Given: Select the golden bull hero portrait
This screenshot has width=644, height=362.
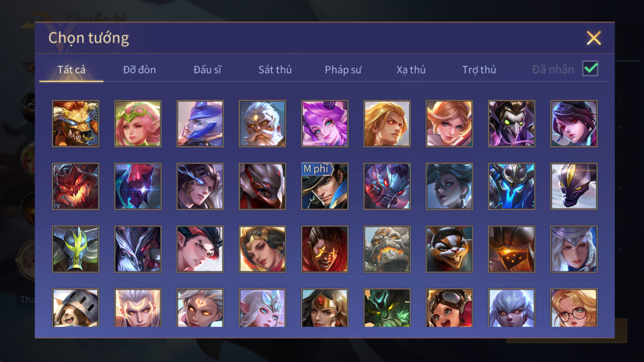Looking at the screenshot, I should coord(75,123).
